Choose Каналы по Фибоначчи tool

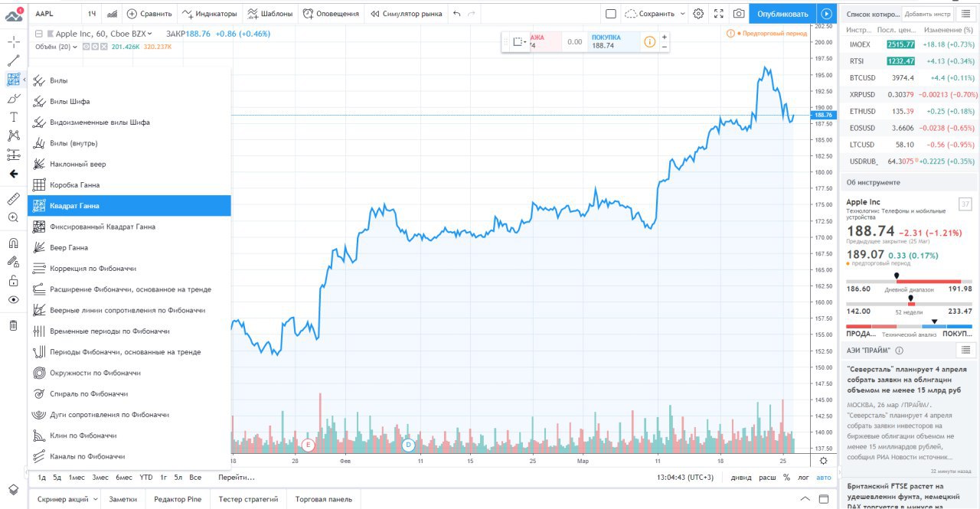pyautogui.click(x=129, y=457)
